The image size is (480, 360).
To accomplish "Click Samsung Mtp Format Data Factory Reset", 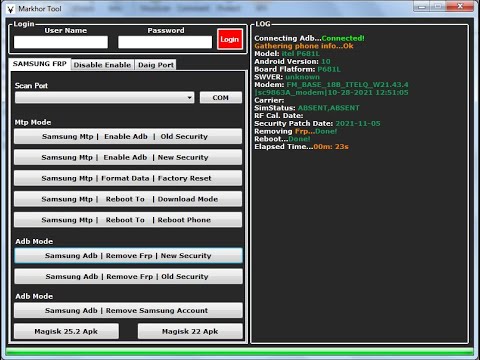I will pos(128,178).
